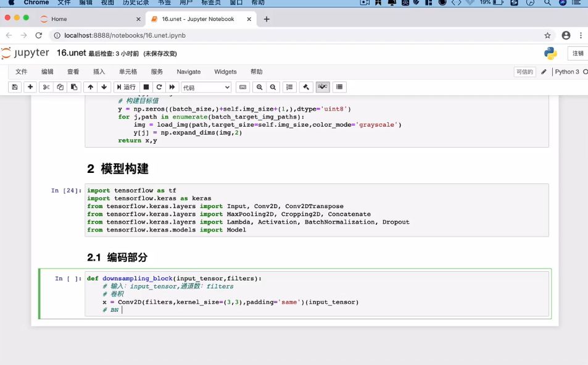Click the Python logo icon

coord(550,53)
